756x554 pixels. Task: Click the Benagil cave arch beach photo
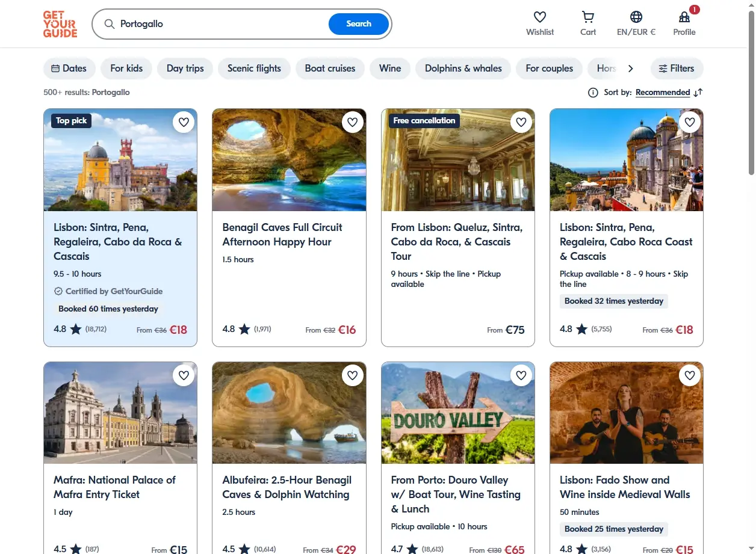click(x=289, y=160)
